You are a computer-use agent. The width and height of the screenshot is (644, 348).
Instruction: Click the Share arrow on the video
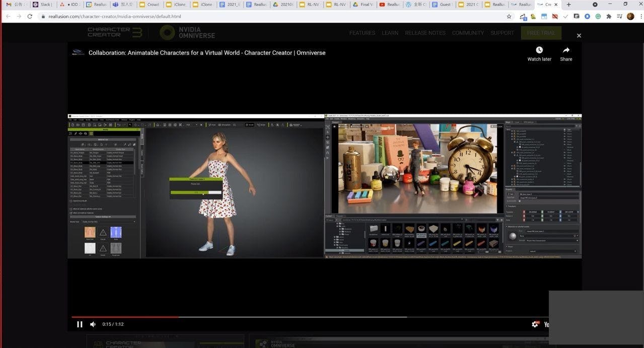pos(566,50)
